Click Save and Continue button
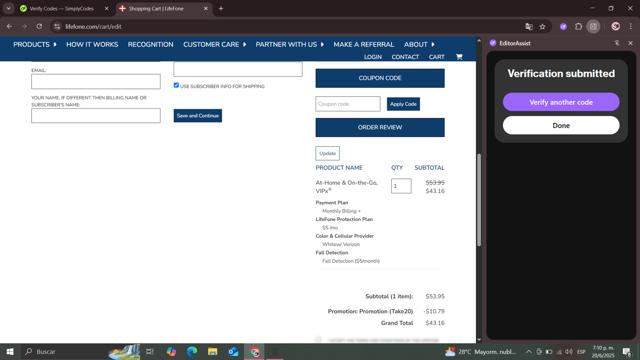Screen dimensions: 640x360 (x=198, y=116)
